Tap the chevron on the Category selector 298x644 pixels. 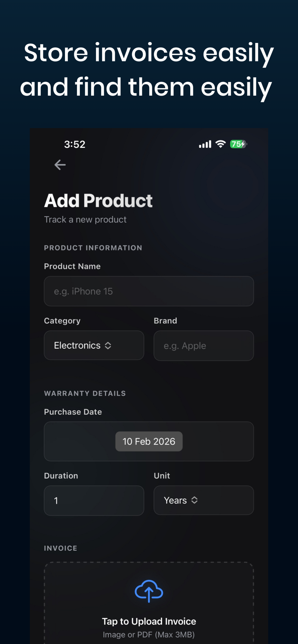[108, 345]
